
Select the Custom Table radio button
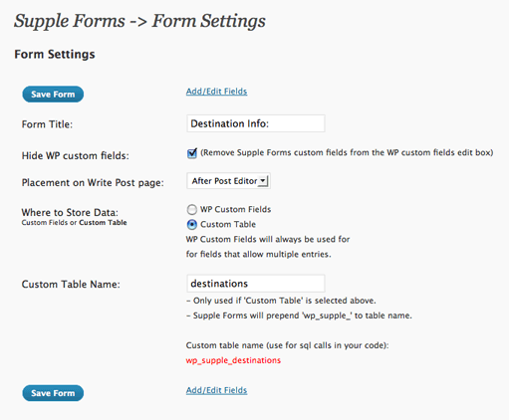click(191, 225)
